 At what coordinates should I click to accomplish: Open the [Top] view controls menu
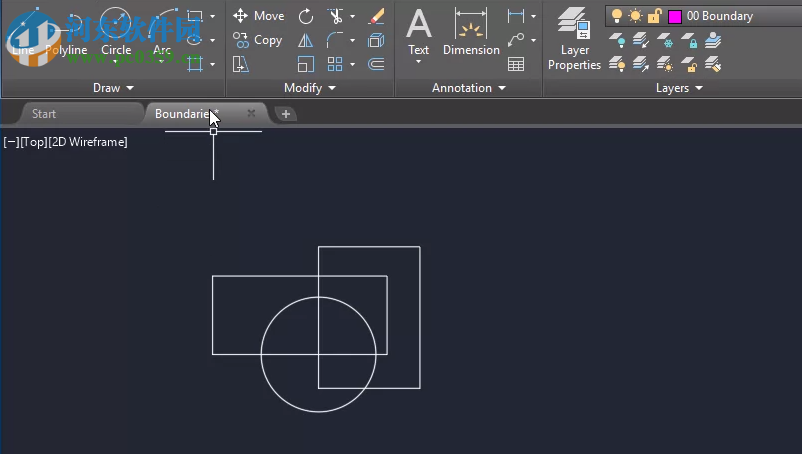(x=34, y=142)
